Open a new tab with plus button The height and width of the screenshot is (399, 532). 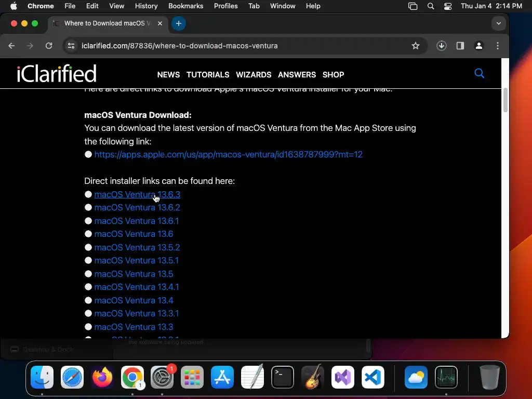(x=179, y=23)
